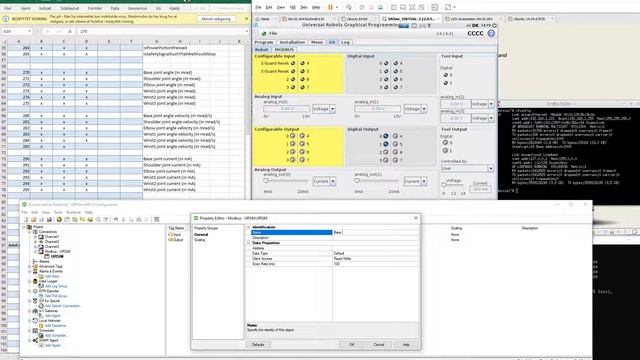Click the Connectivity node icon in project tree

(35, 232)
